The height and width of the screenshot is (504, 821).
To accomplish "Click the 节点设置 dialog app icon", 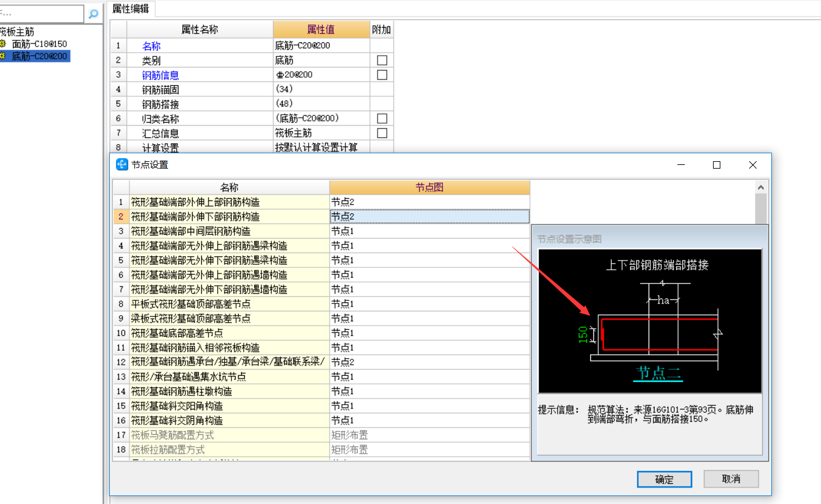I will click(x=122, y=164).
